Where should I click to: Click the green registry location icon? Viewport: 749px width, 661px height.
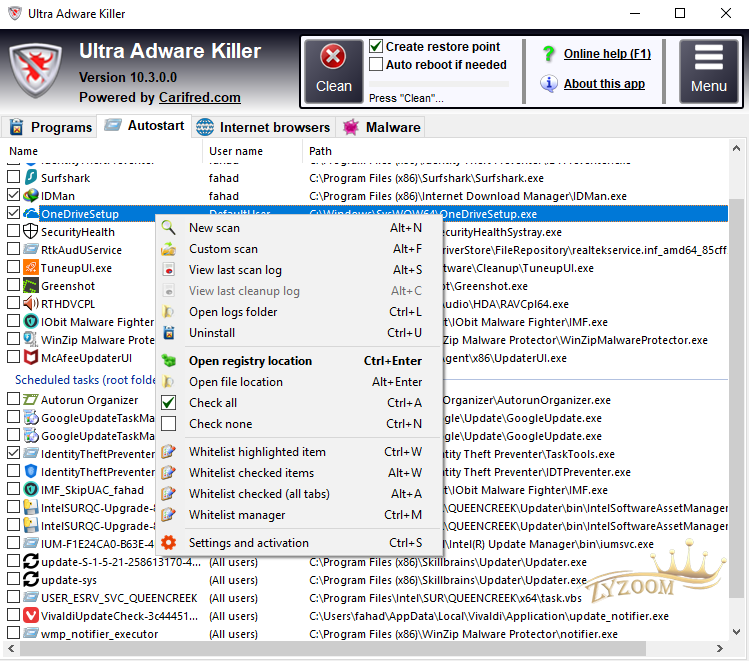pos(169,361)
